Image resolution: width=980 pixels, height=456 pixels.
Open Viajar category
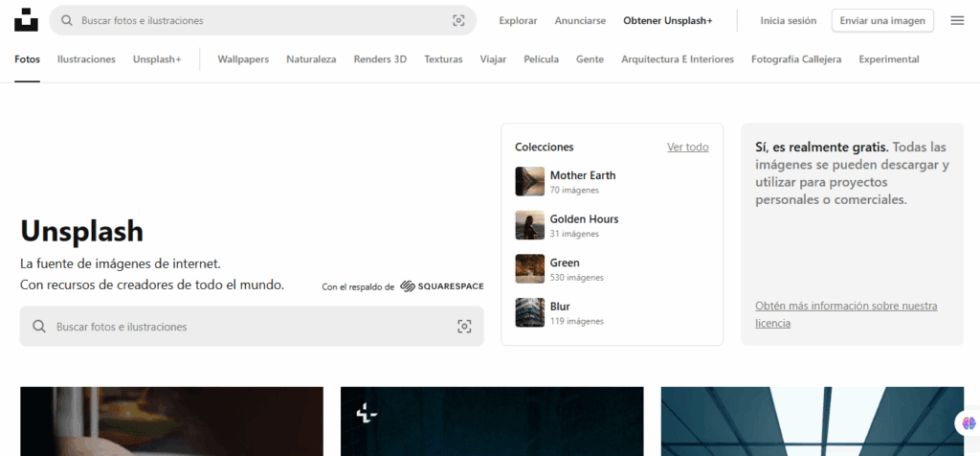[x=493, y=59]
